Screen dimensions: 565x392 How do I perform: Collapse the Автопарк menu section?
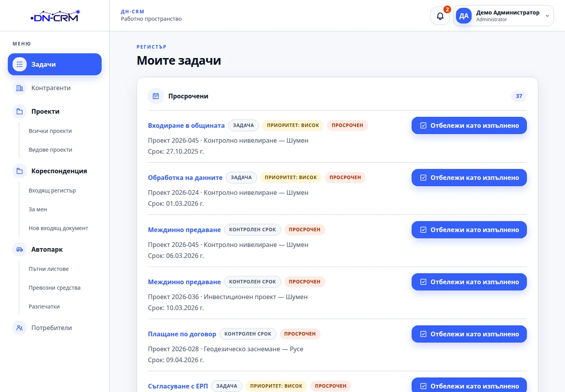coord(55,249)
